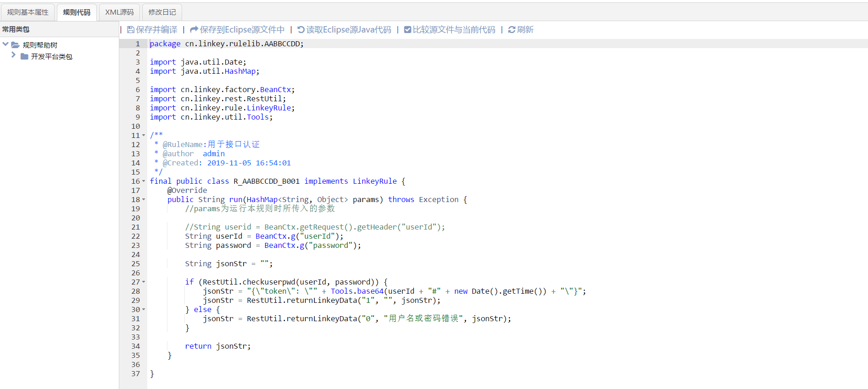Screen dimensions: 868x389
Task: Click the created date 2019-11-05 16:54:01
Action: [249, 163]
